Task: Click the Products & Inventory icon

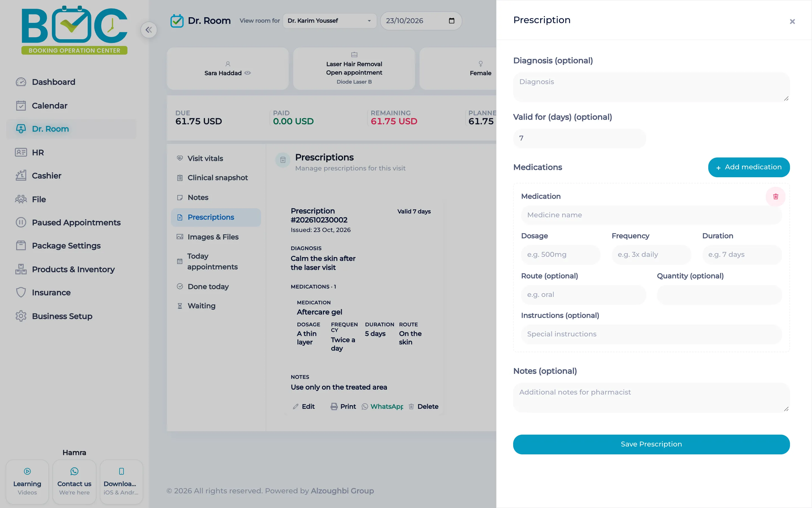Action: [x=21, y=269]
